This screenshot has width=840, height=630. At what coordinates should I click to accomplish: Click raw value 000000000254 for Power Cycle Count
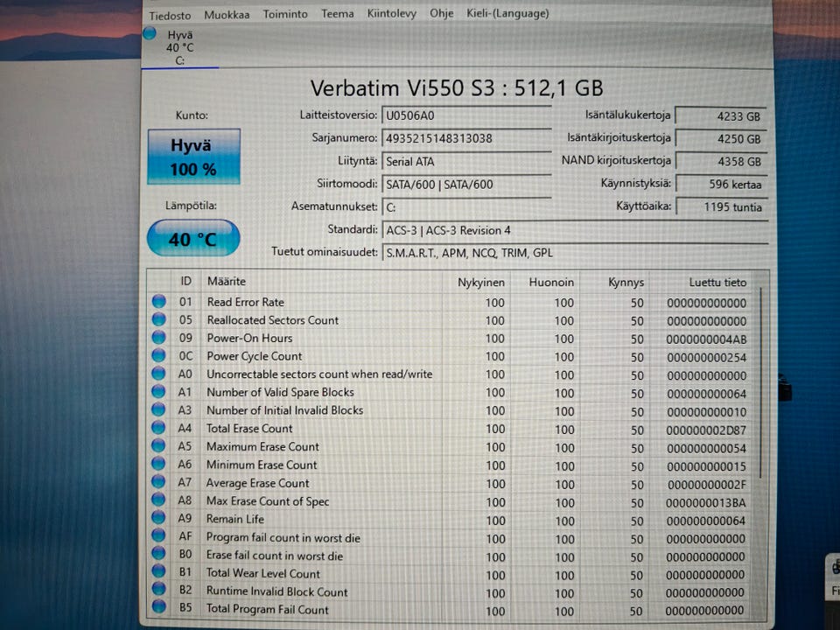point(706,358)
